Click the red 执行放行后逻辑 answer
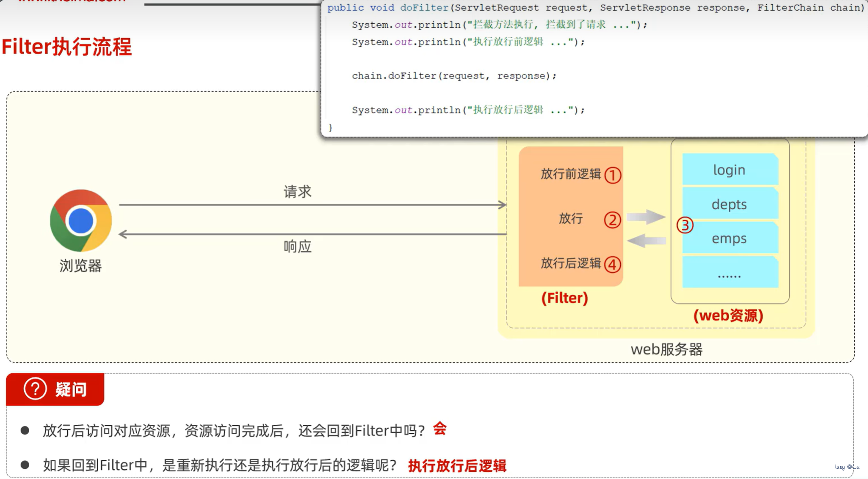This screenshot has height=479, width=868. (457, 466)
